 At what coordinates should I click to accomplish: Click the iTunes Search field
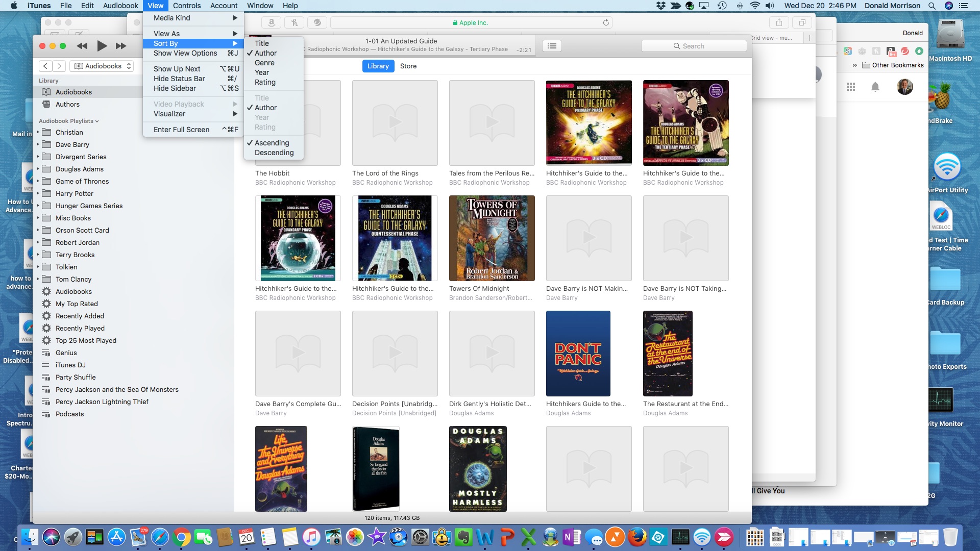tap(694, 46)
